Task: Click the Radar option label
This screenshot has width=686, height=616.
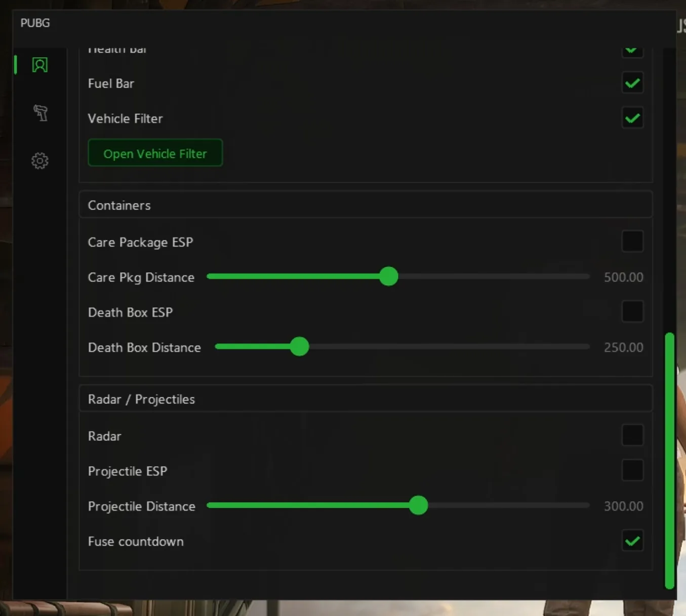Action: pyautogui.click(x=104, y=436)
